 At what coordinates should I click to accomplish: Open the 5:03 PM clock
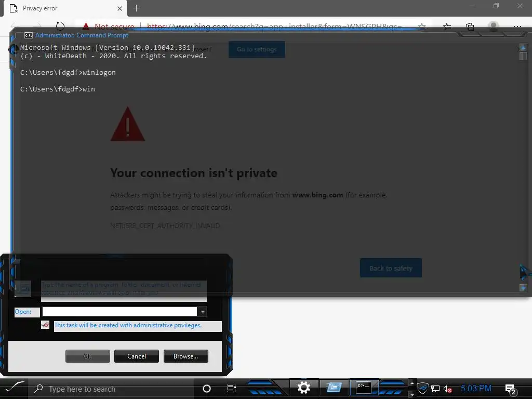(476, 388)
